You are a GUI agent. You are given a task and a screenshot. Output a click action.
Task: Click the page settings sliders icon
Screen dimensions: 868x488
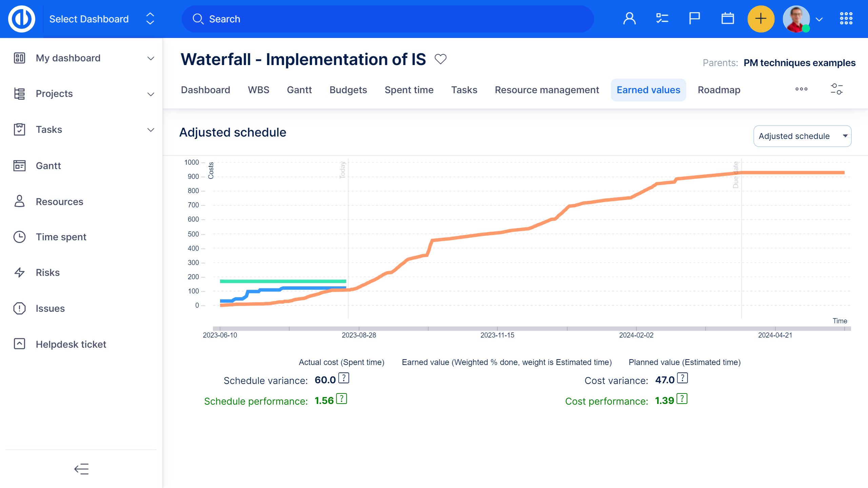click(x=836, y=89)
